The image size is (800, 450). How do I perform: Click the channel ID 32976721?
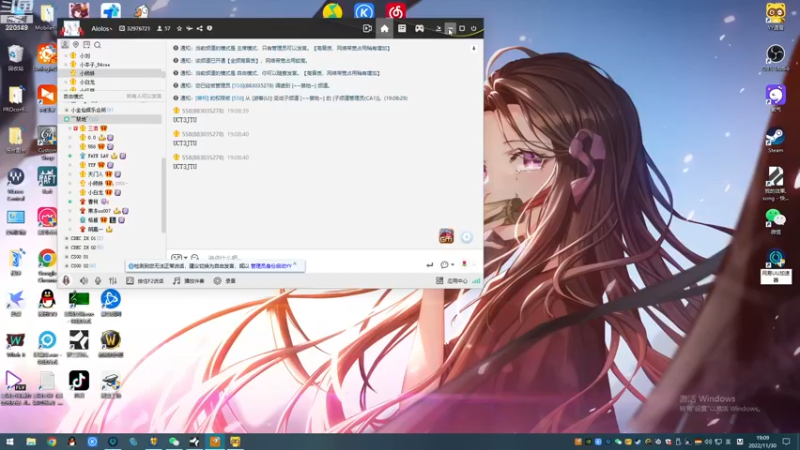135,29
